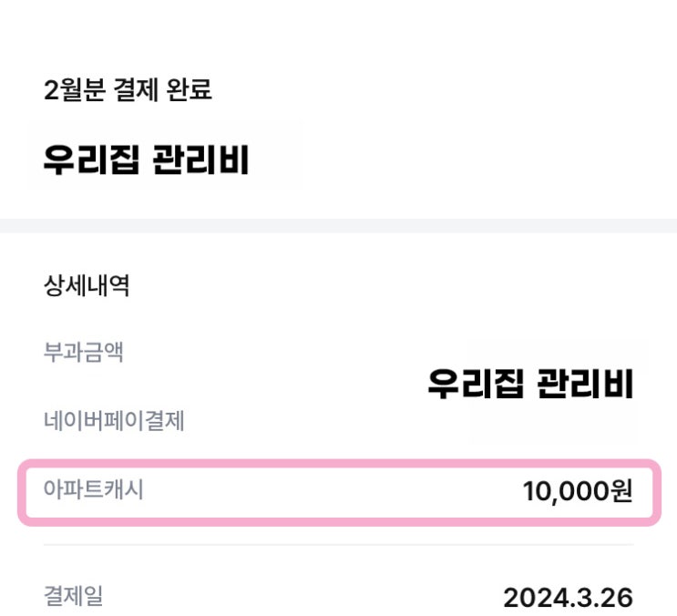The height and width of the screenshot is (616, 677).
Task: Click the 아파트캐시 label
Action: coord(94,490)
